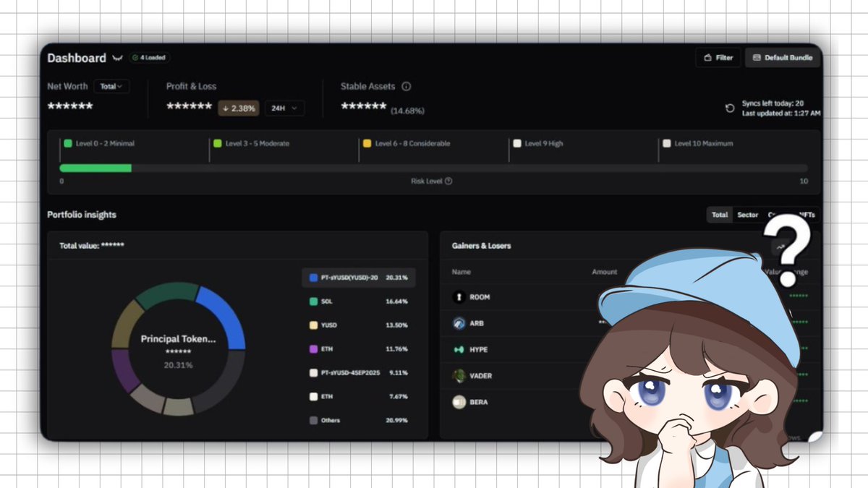Open the Filter button
This screenshot has width=868, height=488.
point(718,58)
